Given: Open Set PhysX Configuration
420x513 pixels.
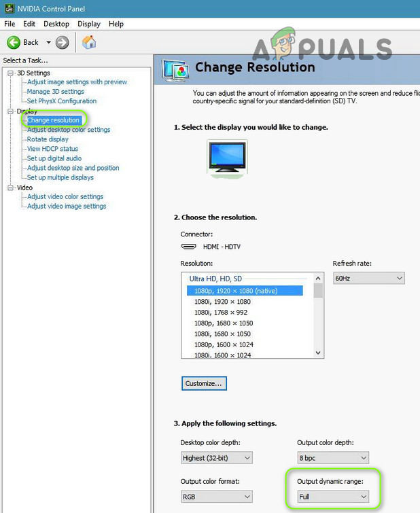Looking at the screenshot, I should coord(62,101).
